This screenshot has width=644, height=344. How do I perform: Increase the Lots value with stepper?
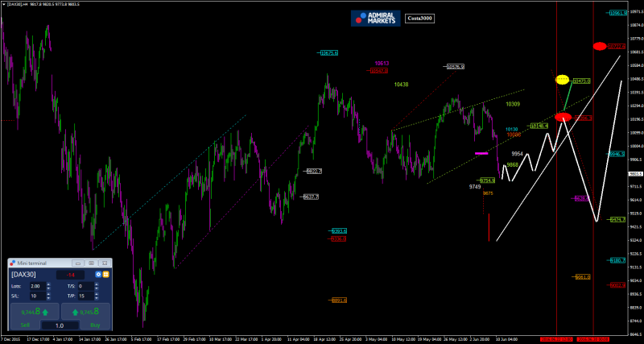49,284
